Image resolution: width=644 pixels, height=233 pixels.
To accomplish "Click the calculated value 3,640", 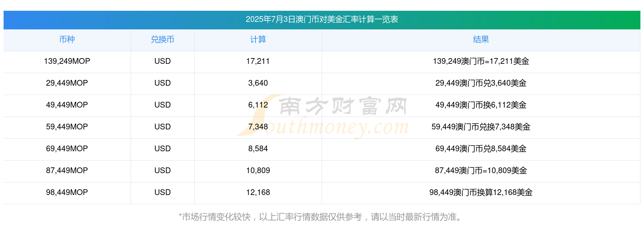I will pos(258,83).
